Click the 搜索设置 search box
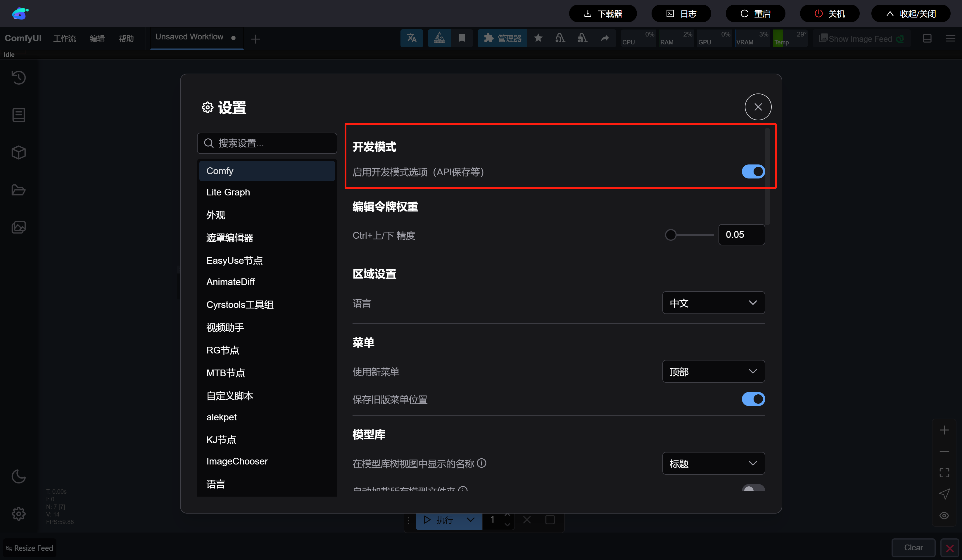This screenshot has width=962, height=560. pos(267,143)
